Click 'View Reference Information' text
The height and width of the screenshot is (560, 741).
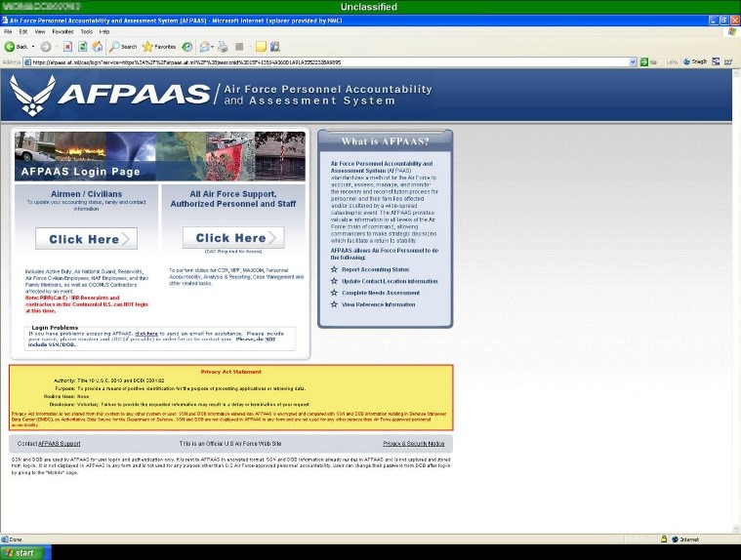tap(379, 304)
